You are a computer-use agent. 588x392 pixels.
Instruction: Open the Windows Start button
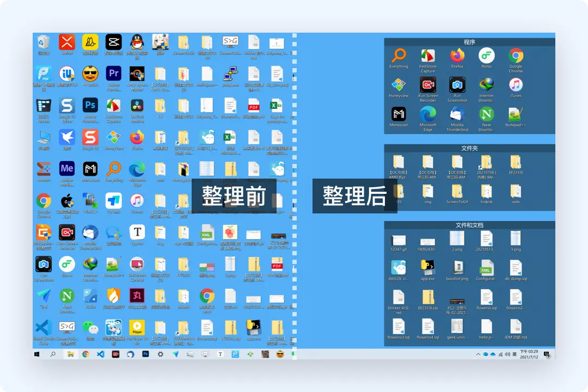(37, 354)
